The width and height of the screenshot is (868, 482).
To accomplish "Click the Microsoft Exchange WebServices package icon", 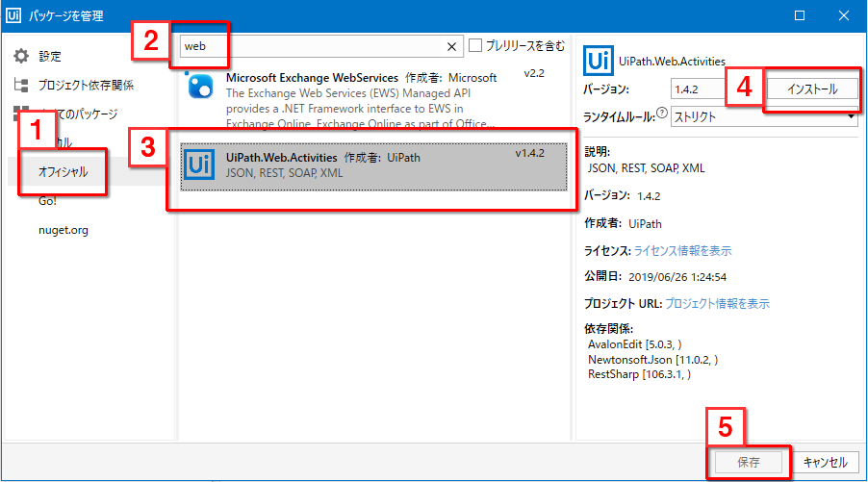I will point(200,87).
